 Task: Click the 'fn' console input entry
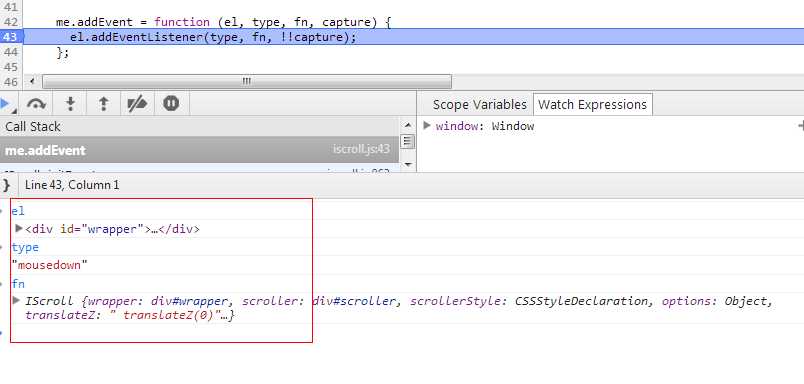click(18, 284)
